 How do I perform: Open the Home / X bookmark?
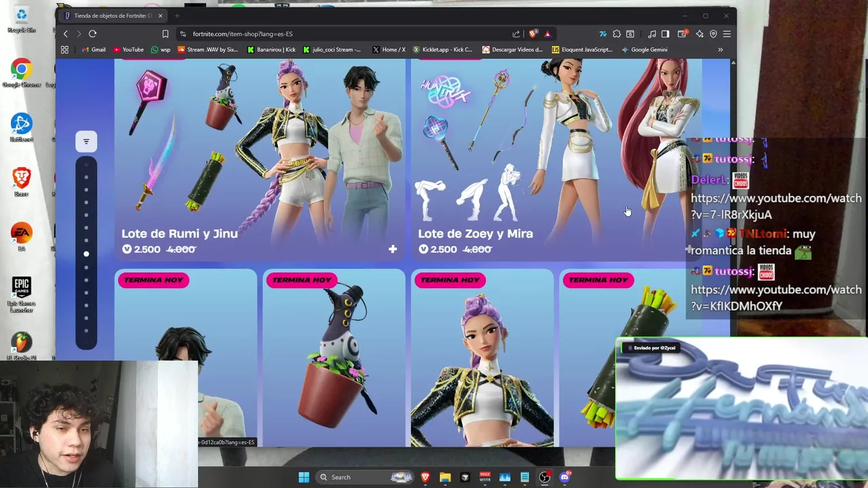pos(389,49)
